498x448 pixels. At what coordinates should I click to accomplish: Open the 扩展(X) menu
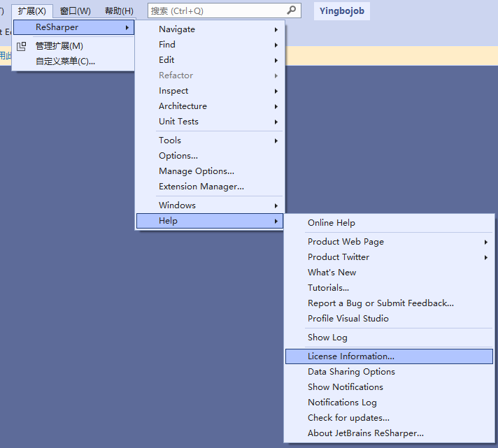click(31, 11)
